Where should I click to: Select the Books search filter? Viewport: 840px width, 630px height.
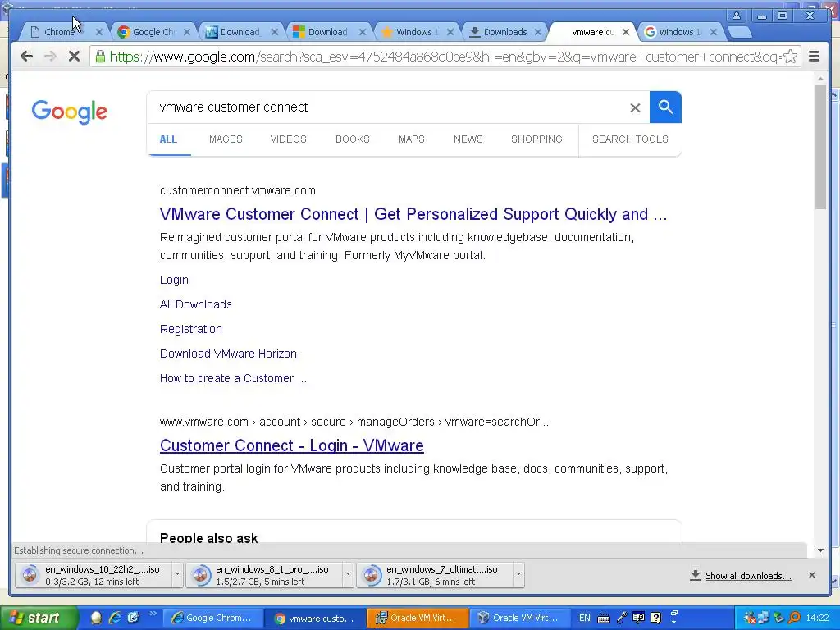353,139
